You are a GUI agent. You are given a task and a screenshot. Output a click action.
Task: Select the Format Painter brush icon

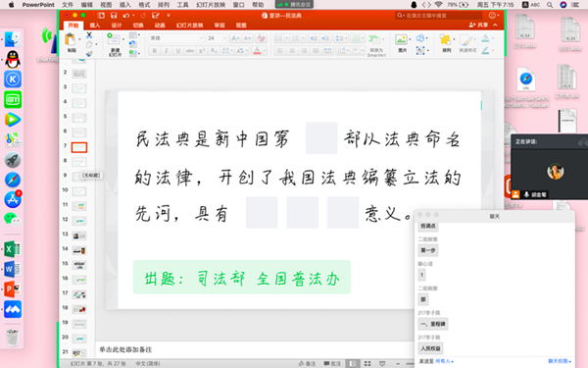pyautogui.click(x=89, y=54)
